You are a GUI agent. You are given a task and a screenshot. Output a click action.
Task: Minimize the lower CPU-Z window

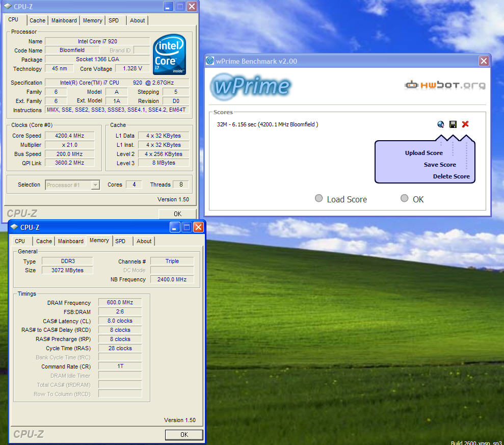point(174,227)
